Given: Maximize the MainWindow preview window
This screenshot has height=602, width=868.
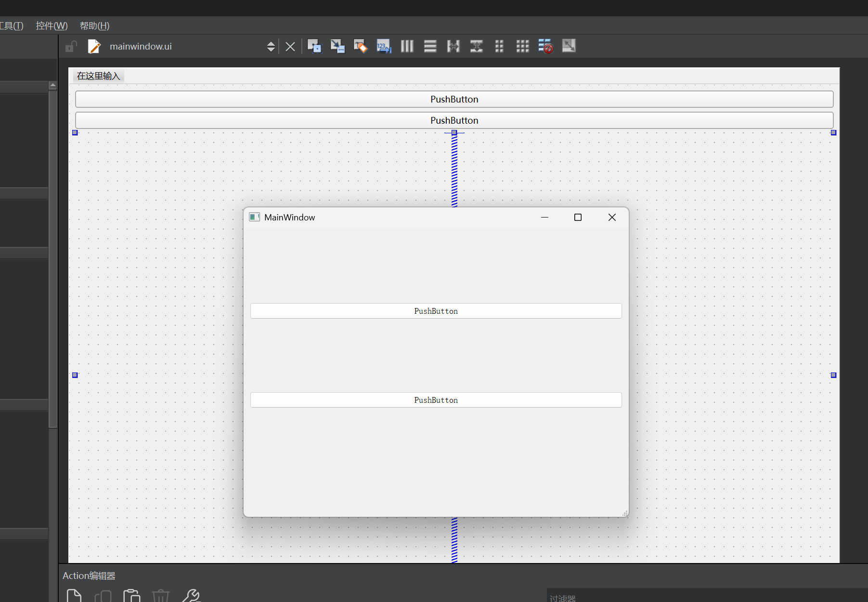Looking at the screenshot, I should click(578, 218).
